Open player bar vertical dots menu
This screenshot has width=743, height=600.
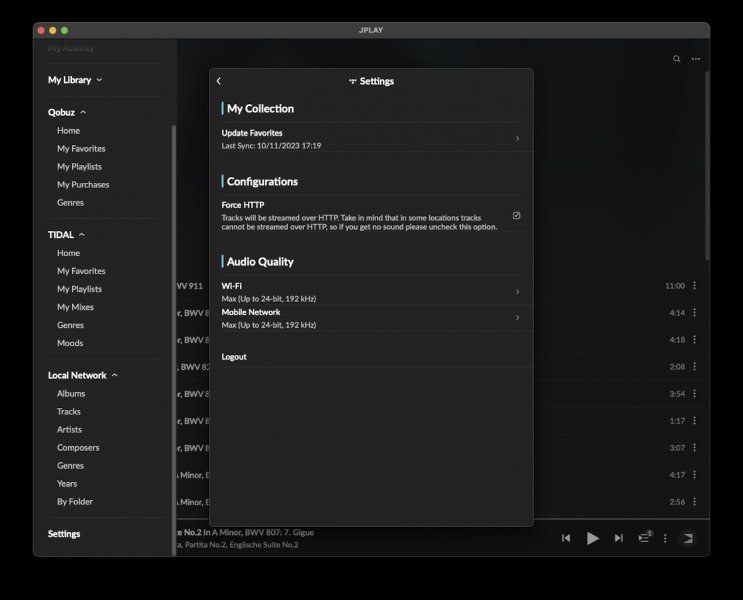[x=665, y=538]
